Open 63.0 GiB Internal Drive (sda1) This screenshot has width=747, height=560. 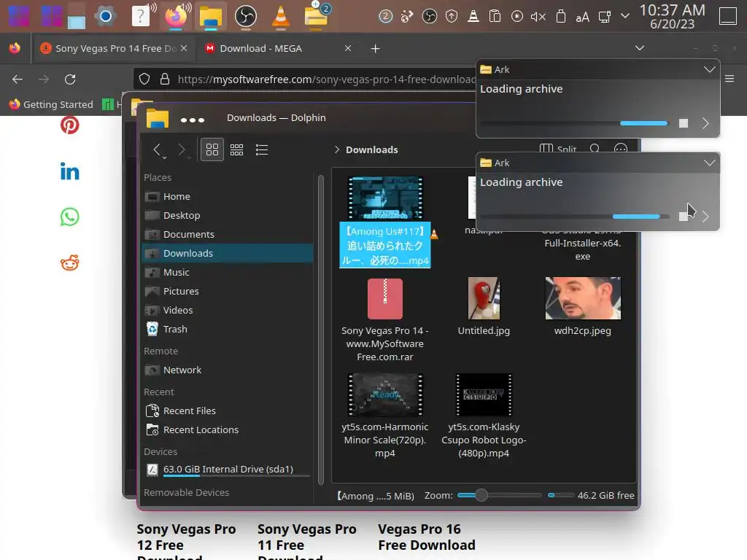pyautogui.click(x=228, y=470)
